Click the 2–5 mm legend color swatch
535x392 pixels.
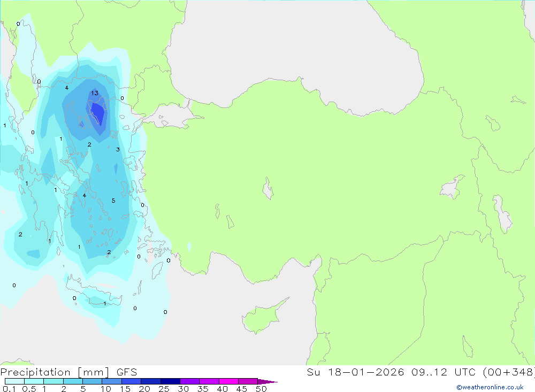coord(73,381)
